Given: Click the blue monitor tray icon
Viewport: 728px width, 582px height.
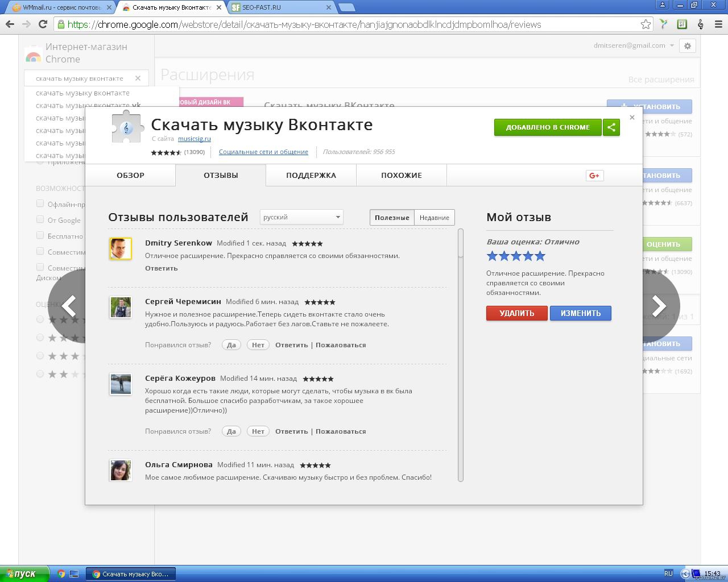Looking at the screenshot, I should pos(696,574).
